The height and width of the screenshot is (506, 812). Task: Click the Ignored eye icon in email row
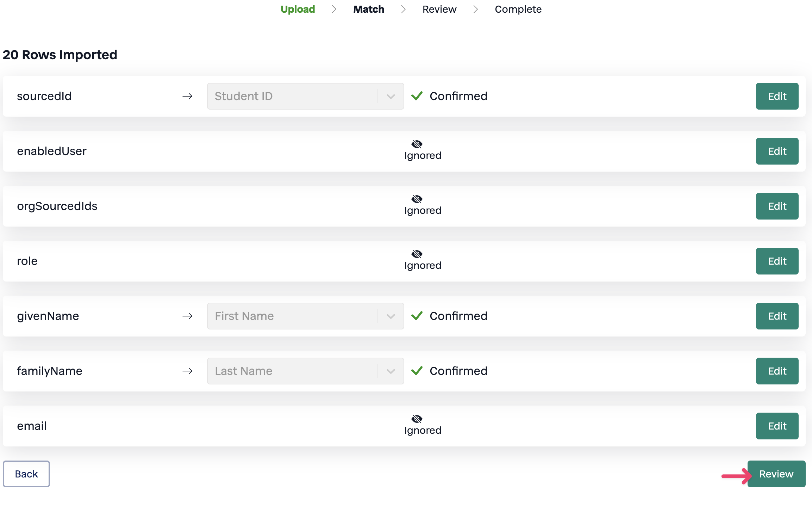click(417, 419)
